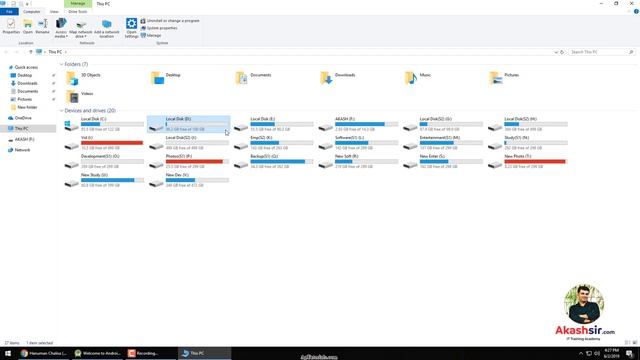The width and height of the screenshot is (640, 360).
Task: Select the Development(S1) (O:) drive
Action: [104, 161]
